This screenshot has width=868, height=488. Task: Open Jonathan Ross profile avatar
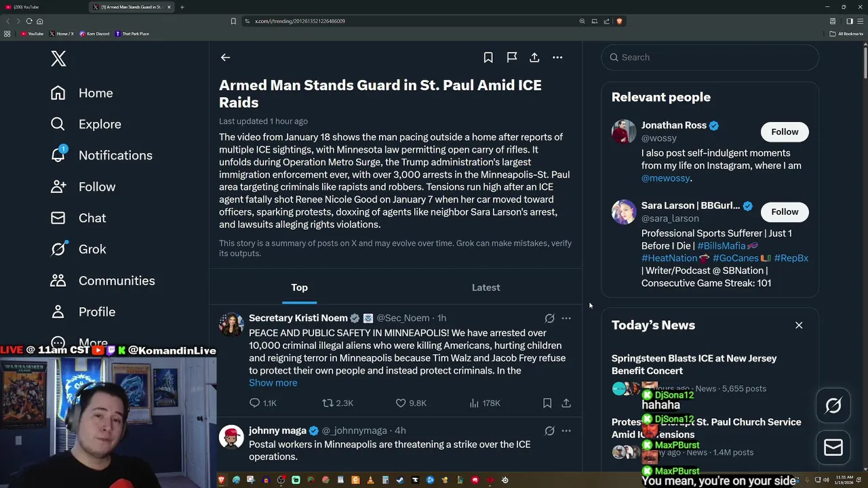coord(624,131)
